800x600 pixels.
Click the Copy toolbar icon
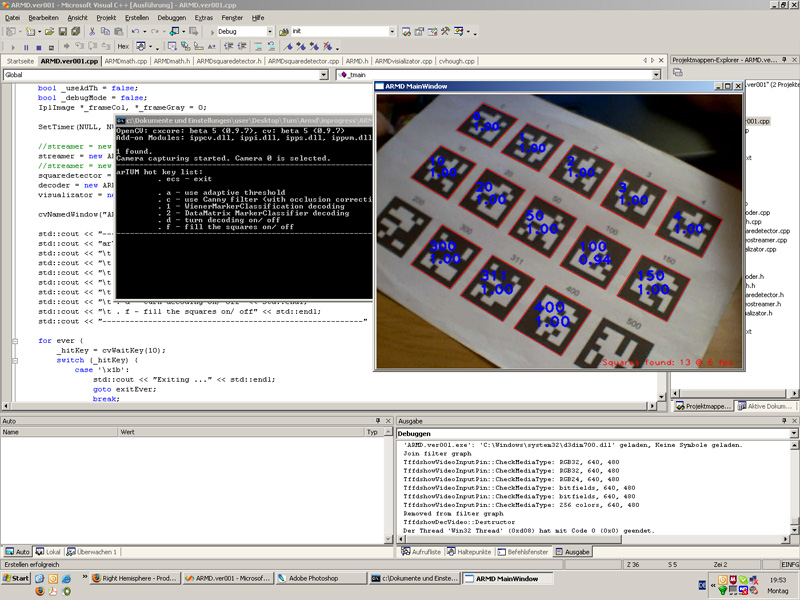[106, 32]
